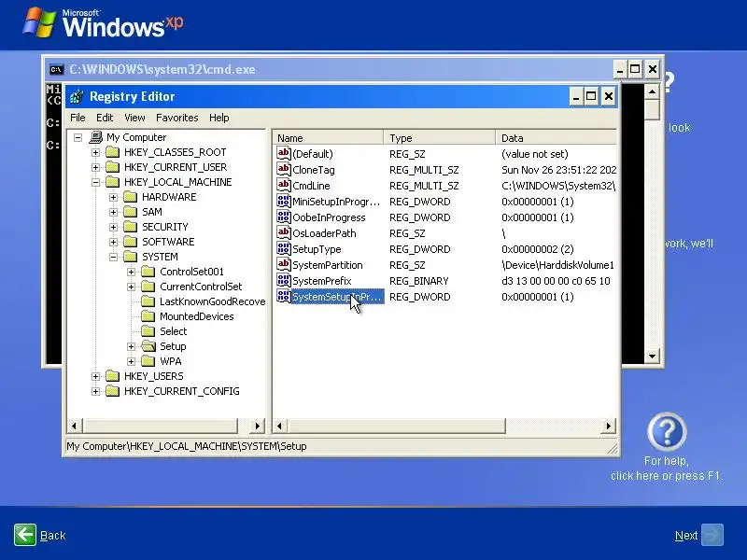Click the open Setup folder icon
The width and height of the screenshot is (747, 560).
click(x=148, y=346)
